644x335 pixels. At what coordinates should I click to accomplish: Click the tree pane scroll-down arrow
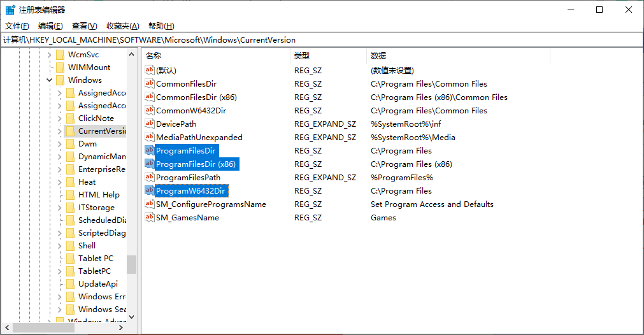[x=131, y=317]
